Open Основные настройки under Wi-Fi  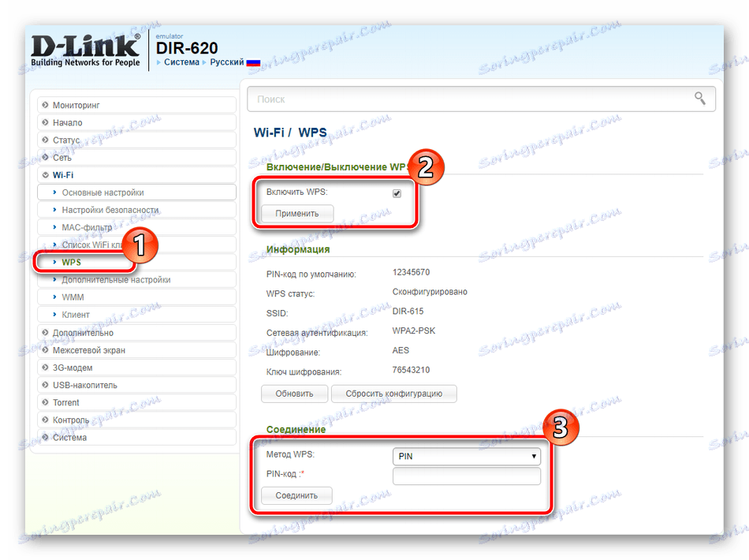click(136, 192)
